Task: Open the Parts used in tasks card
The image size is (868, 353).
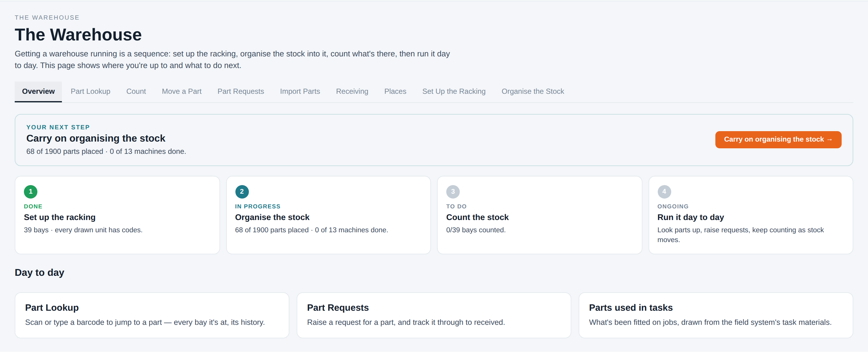Action: tap(716, 315)
